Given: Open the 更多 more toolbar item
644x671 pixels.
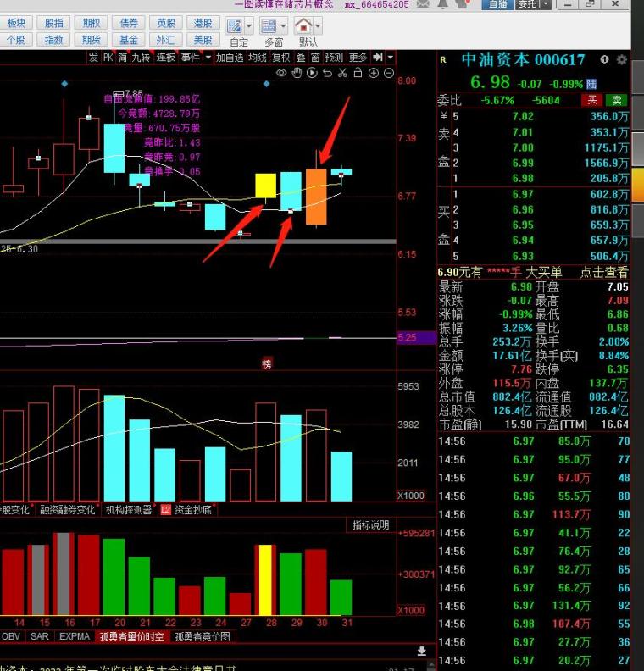Looking at the screenshot, I should (358, 58).
